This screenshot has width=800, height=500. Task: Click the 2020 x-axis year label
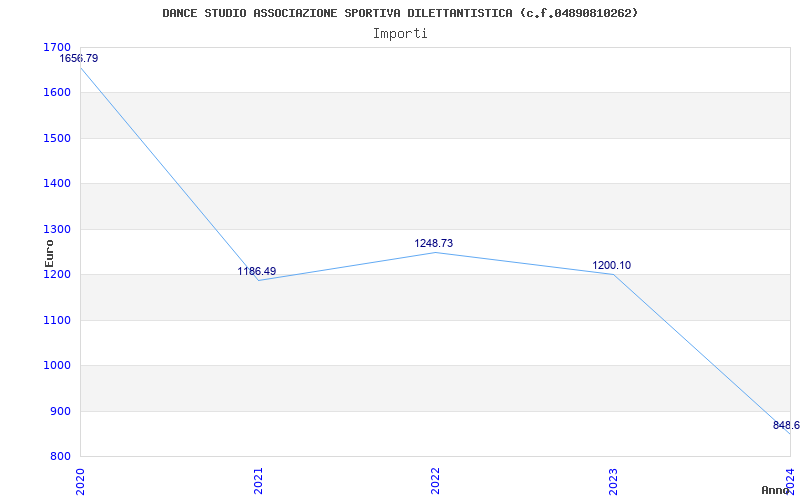coord(80,481)
